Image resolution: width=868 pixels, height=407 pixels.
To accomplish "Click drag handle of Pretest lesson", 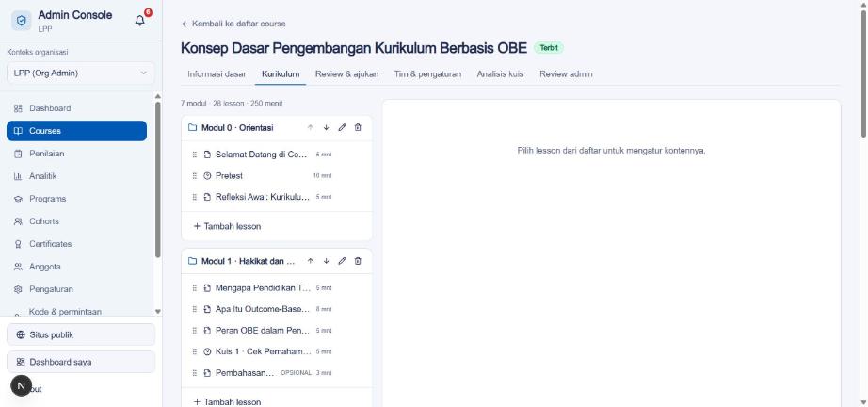I will pyautogui.click(x=194, y=175).
